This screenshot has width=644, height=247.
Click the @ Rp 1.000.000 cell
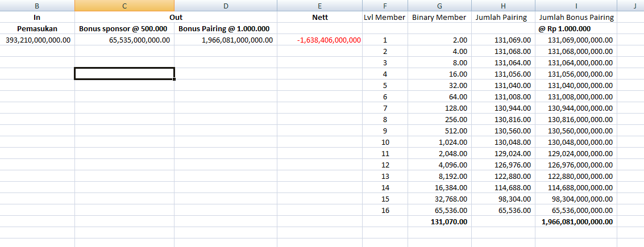tap(576, 28)
